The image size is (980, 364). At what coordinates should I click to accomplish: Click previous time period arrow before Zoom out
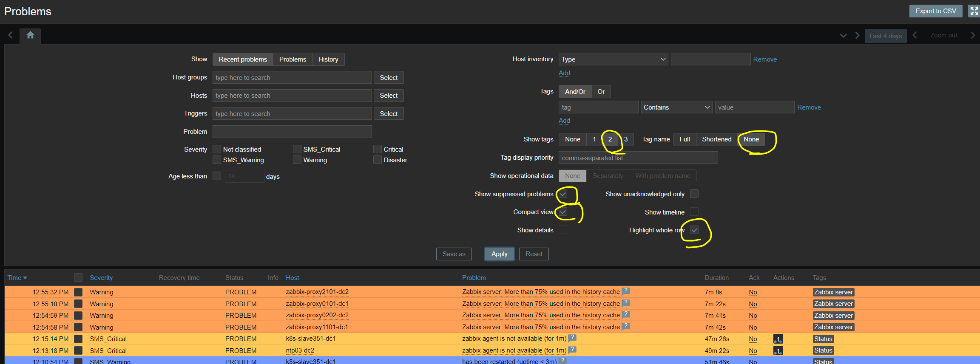(x=915, y=35)
